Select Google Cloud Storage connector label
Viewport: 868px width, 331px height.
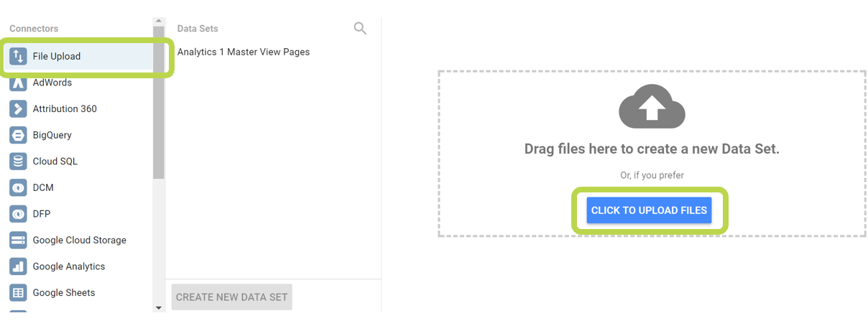80,240
